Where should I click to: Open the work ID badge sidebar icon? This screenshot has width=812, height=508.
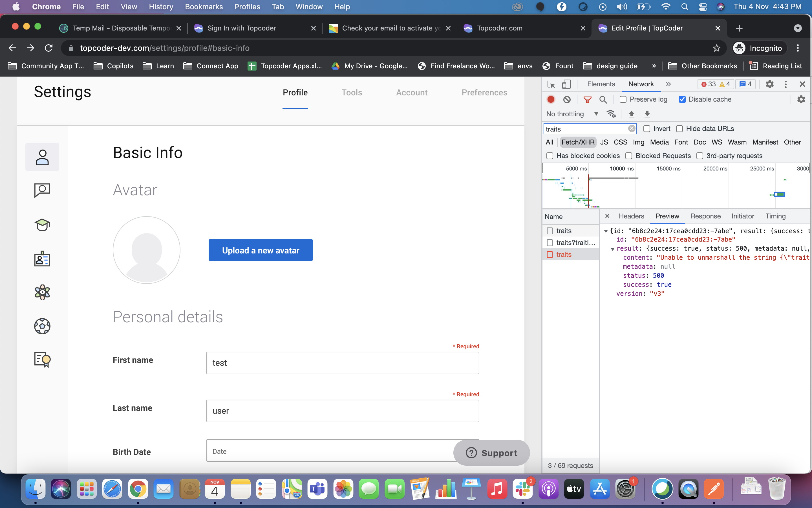click(42, 258)
